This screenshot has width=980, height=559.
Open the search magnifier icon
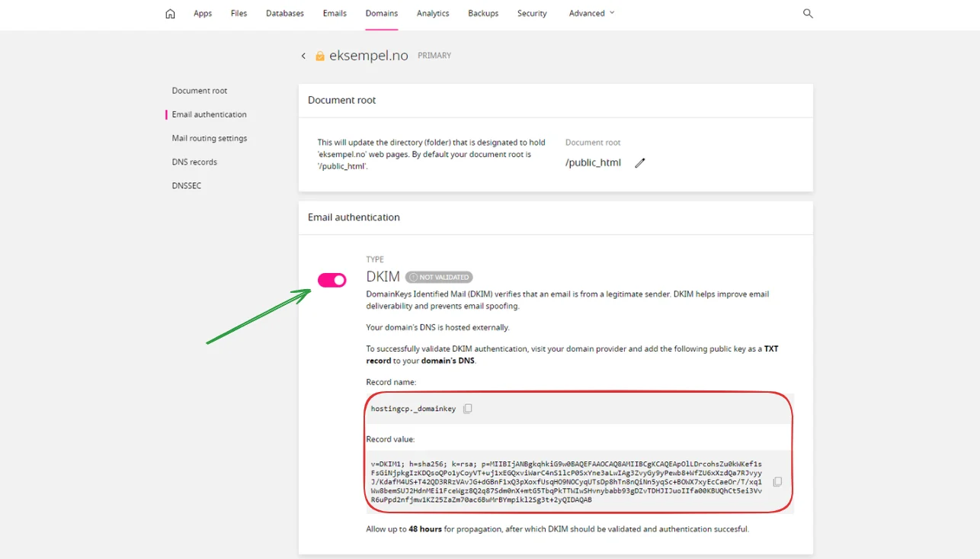tap(808, 14)
